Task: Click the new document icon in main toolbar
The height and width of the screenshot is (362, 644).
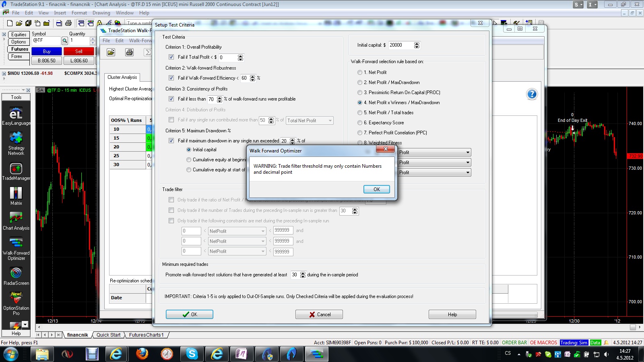Action: pos(10,23)
